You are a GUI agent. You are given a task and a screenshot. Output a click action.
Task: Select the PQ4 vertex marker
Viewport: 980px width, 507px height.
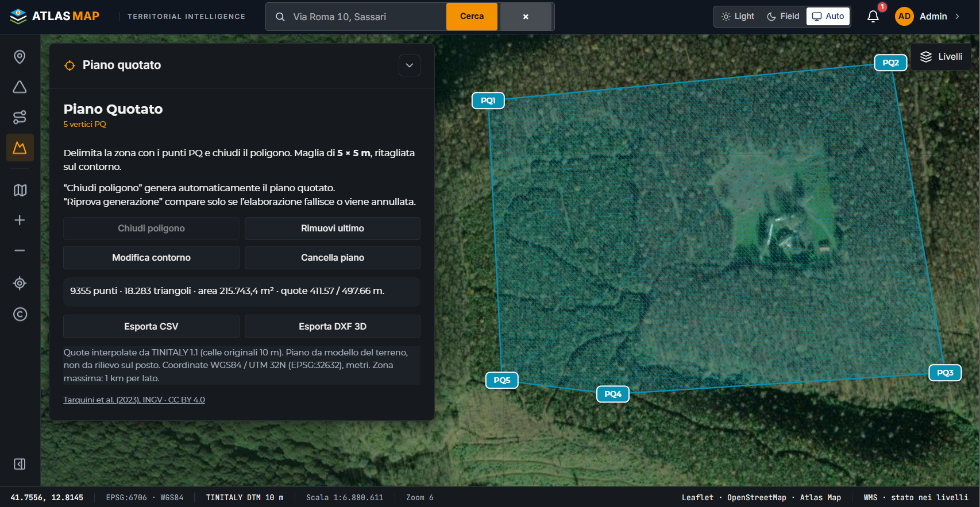coord(613,394)
